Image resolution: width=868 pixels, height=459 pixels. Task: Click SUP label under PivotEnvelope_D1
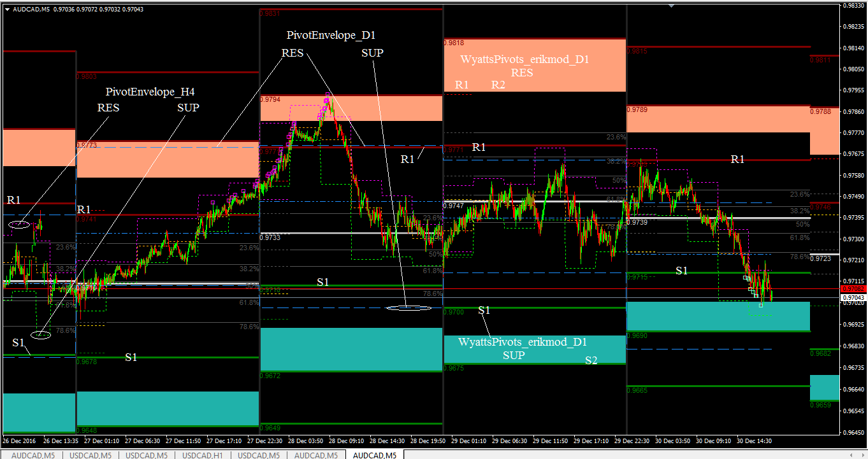click(x=372, y=53)
